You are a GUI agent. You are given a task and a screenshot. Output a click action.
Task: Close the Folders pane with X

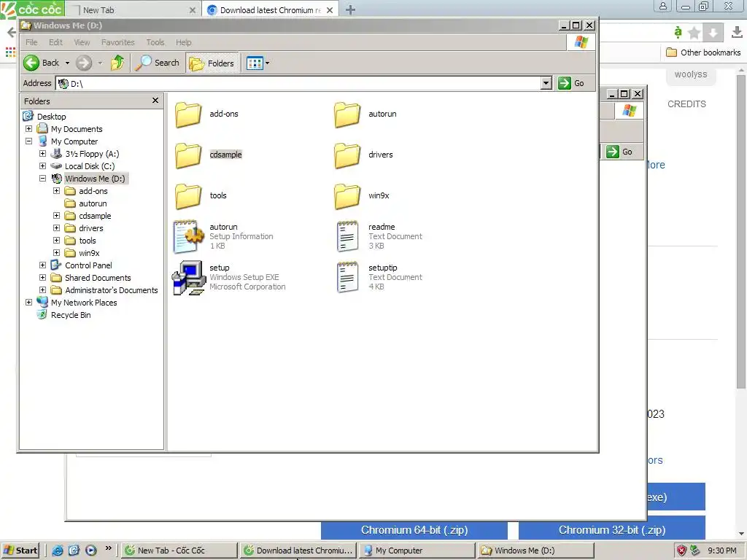(x=155, y=101)
